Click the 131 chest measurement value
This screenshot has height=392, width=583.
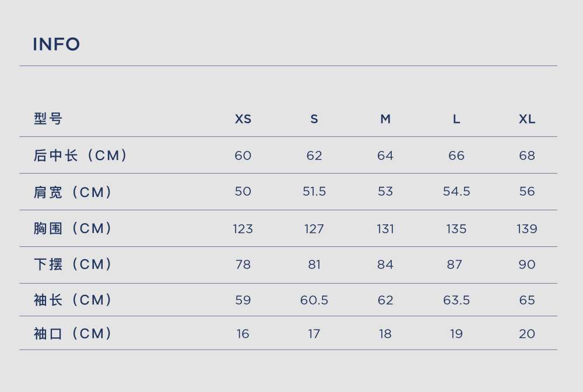pos(385,229)
